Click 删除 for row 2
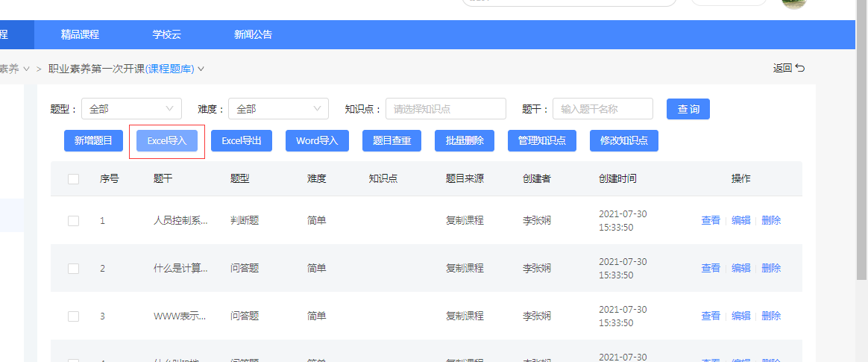Screen dimensions: 868x362 771,268
